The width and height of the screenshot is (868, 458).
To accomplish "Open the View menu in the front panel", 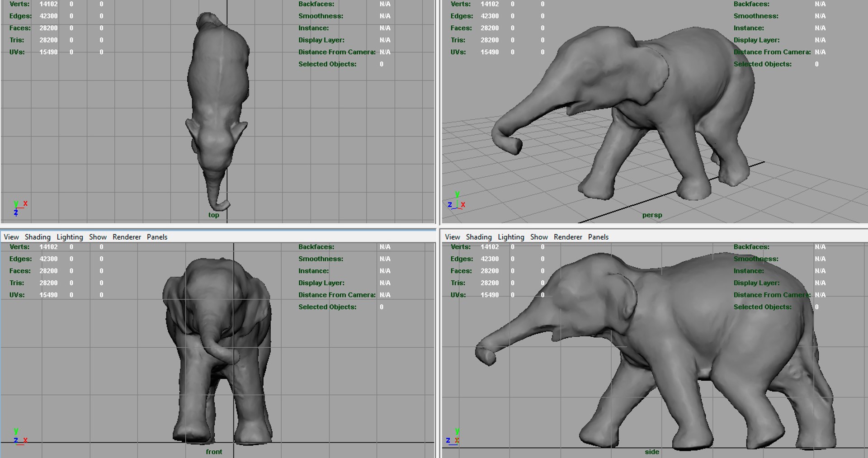I will click(11, 237).
